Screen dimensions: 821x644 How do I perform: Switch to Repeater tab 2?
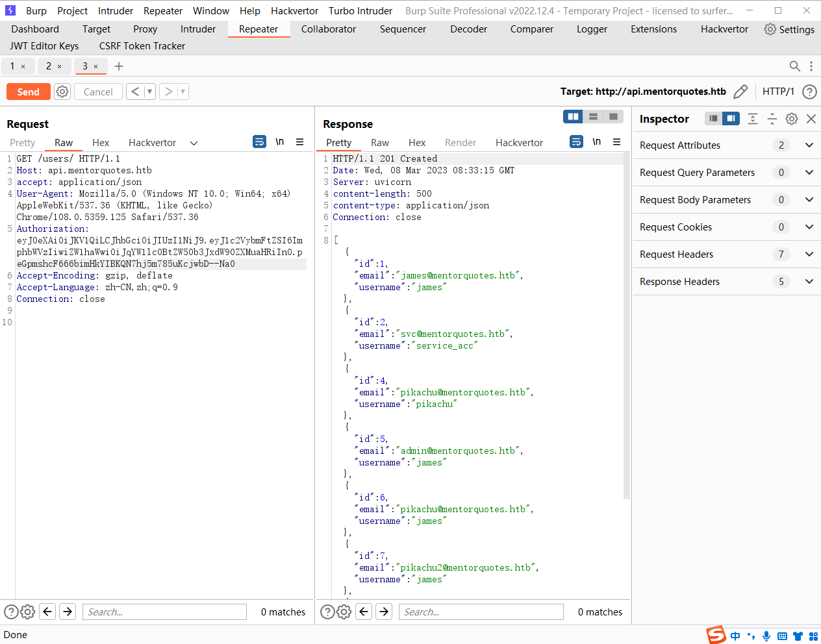tap(49, 66)
